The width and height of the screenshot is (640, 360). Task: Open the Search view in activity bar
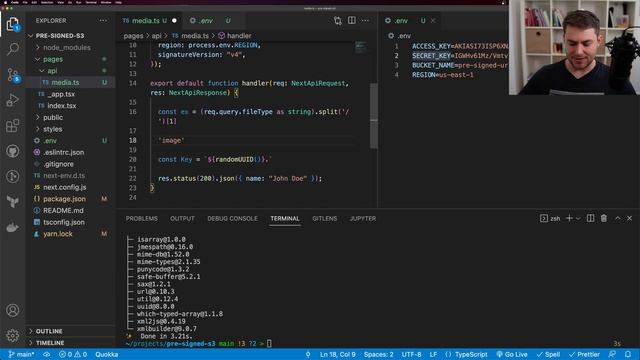click(13, 49)
